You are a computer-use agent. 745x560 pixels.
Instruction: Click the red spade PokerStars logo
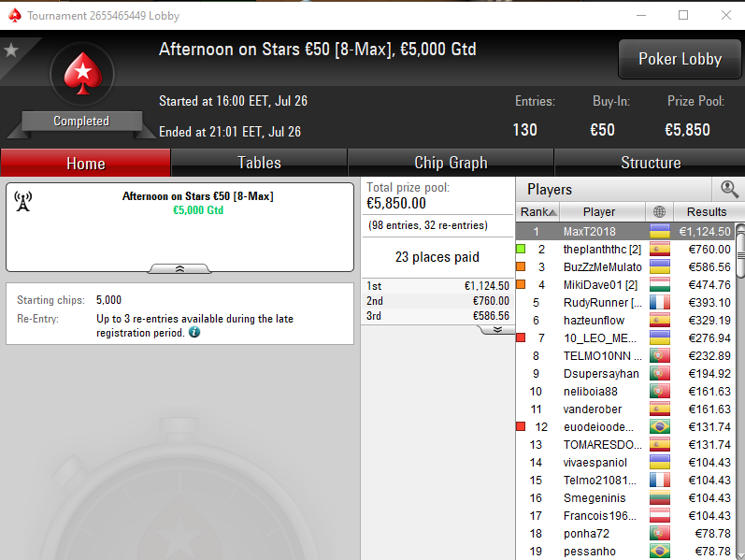pos(82,74)
